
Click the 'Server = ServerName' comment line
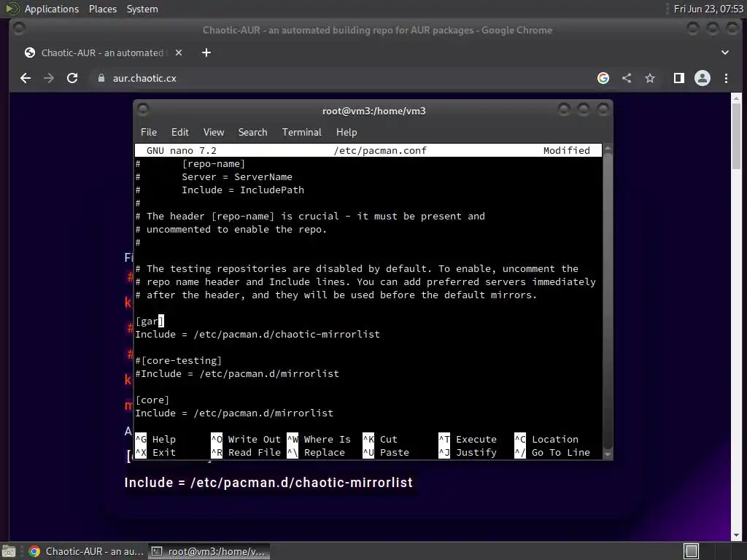(214, 176)
